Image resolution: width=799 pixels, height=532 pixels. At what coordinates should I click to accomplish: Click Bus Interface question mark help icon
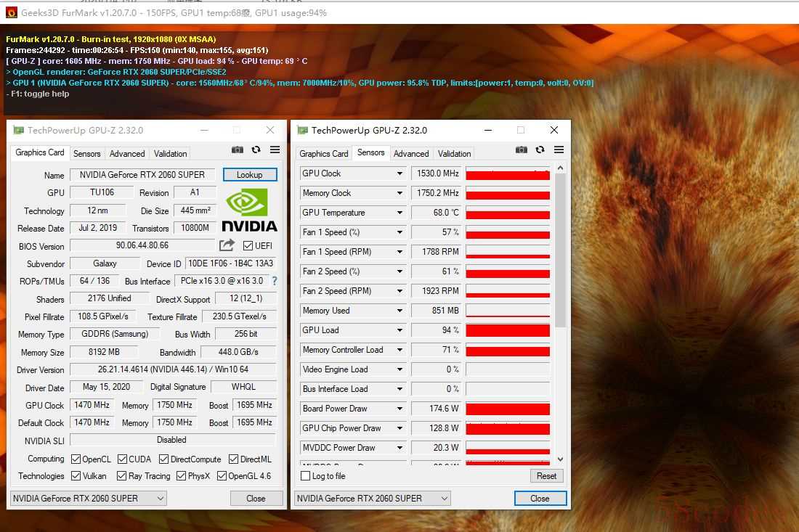(275, 280)
